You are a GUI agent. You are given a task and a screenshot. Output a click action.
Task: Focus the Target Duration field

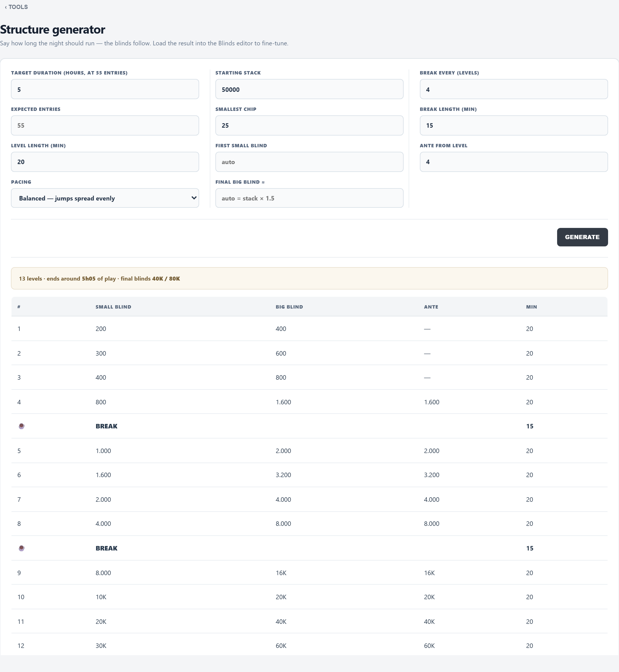(x=105, y=89)
